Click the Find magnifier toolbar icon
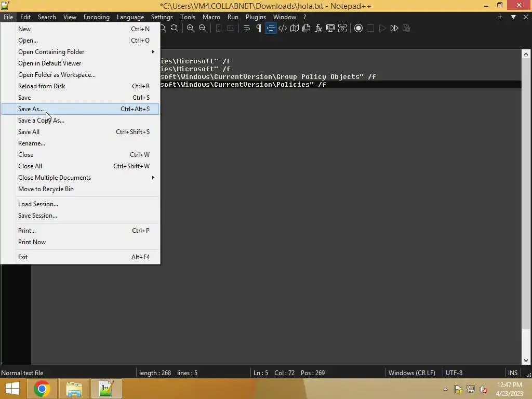This screenshot has height=399, width=532. (x=163, y=28)
